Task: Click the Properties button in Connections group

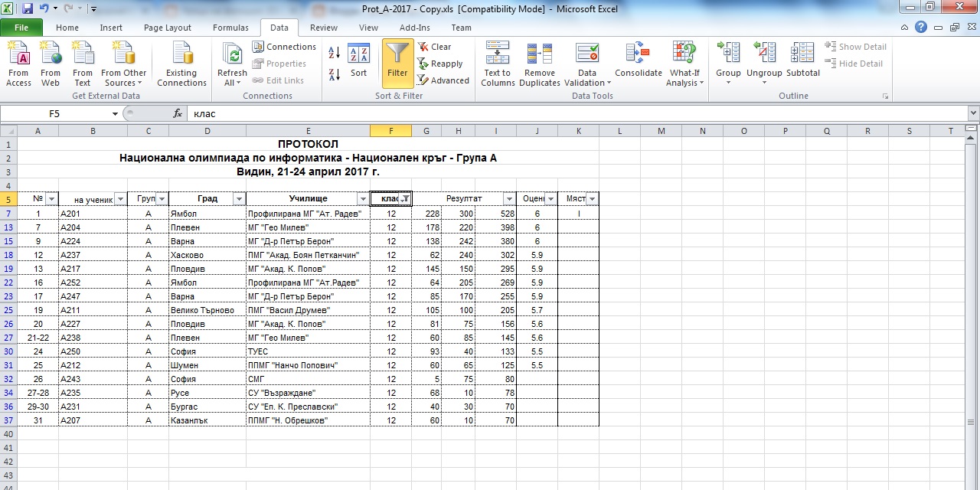Action: tap(279, 64)
